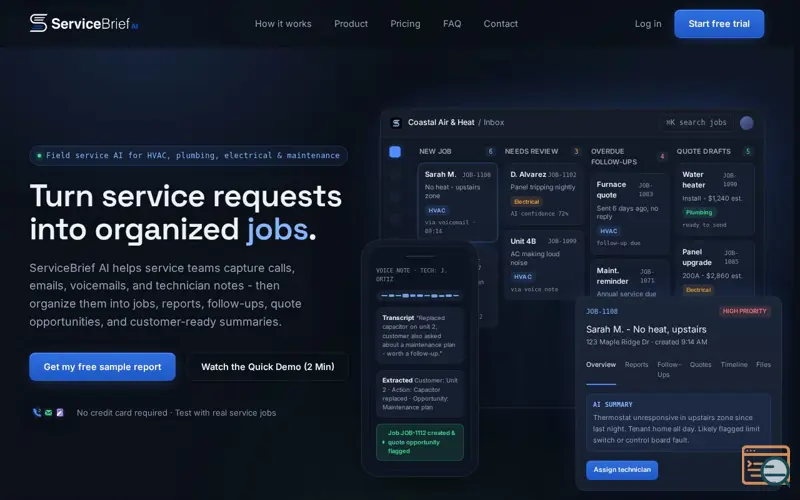Open the Furnace quote card
Screen dimensions: 800x500
[629, 214]
